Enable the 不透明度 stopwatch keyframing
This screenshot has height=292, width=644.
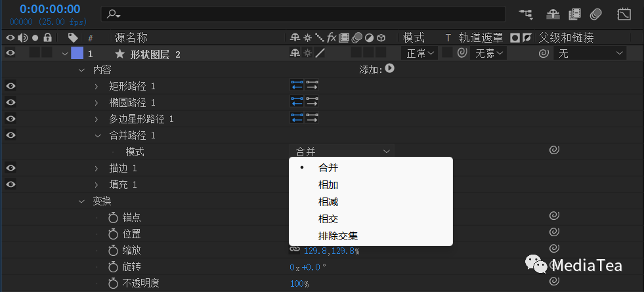tap(113, 283)
